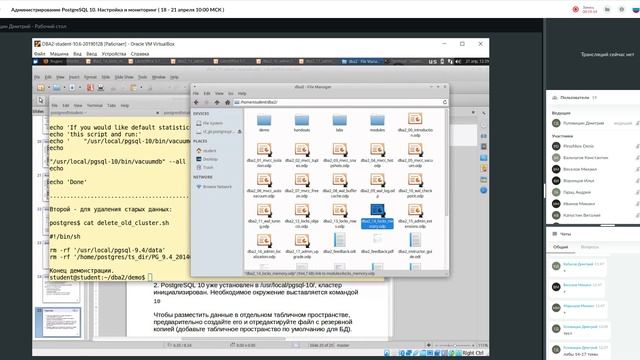The height and width of the screenshot is (360, 640).
Task: Open VirtualBox Файл menu
Action: coord(40,54)
